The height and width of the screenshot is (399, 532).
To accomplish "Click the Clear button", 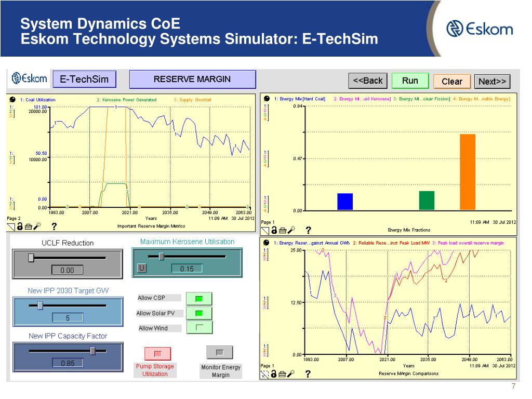I will (x=452, y=82).
